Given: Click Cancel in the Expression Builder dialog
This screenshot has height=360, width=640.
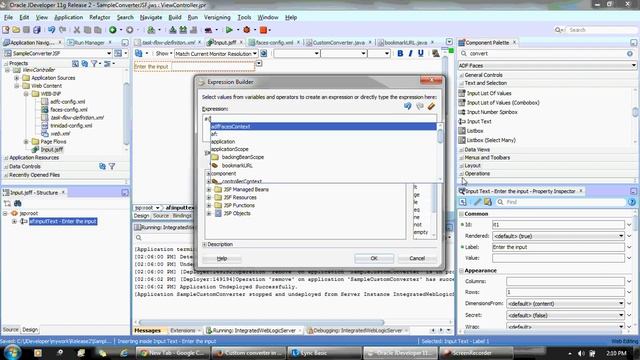Looking at the screenshot, I should 417,258.
